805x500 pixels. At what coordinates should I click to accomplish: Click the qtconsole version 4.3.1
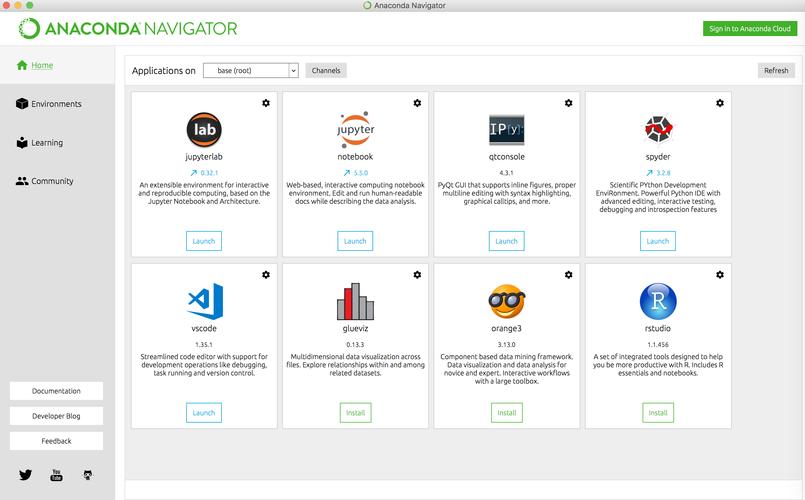tap(507, 172)
